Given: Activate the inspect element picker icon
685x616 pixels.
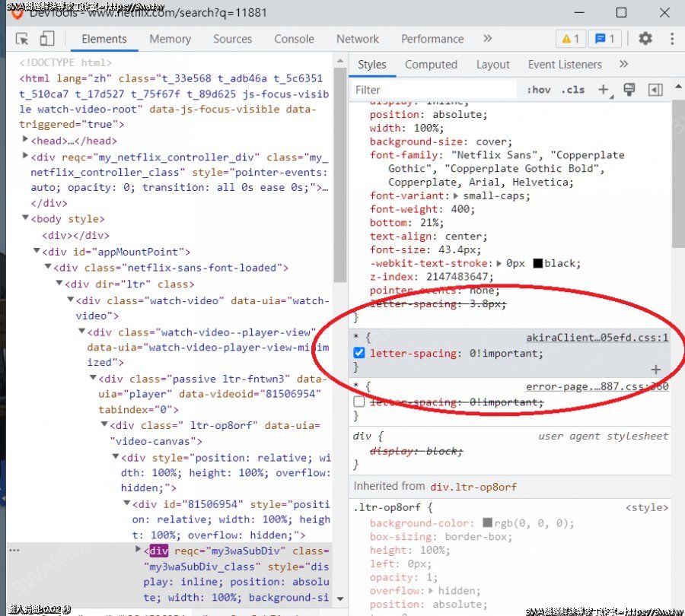Looking at the screenshot, I should click(x=22, y=39).
